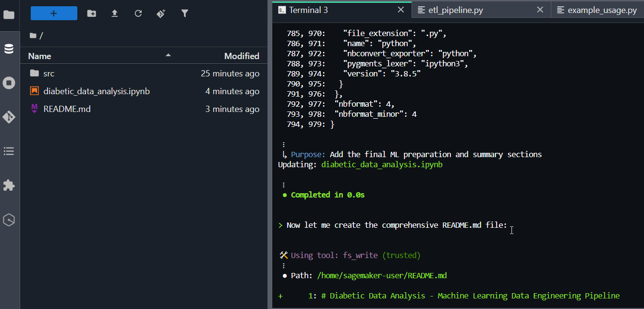Start cloning a Git repository

161,13
